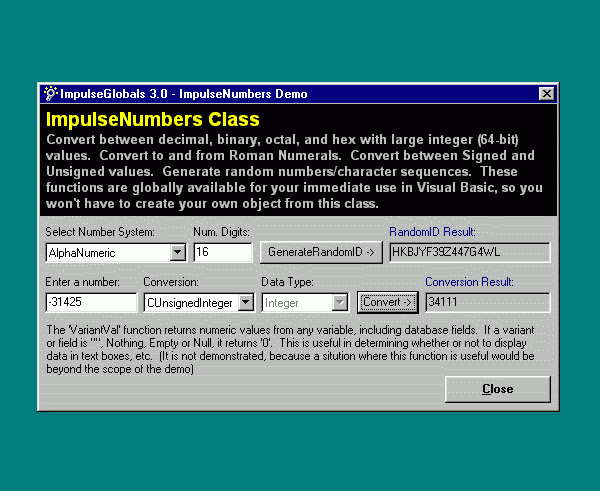
Task: Click the Convert -> button
Action: [388, 302]
